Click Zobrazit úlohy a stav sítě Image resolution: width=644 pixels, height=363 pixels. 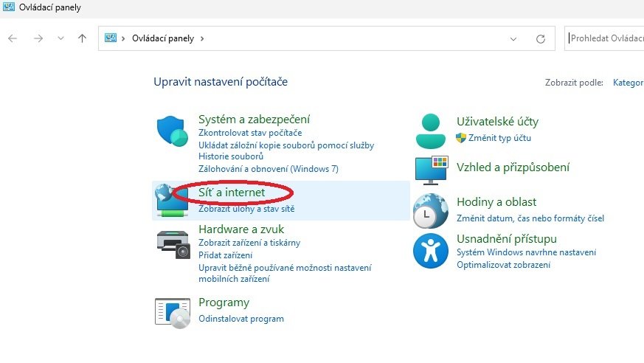[x=246, y=209]
